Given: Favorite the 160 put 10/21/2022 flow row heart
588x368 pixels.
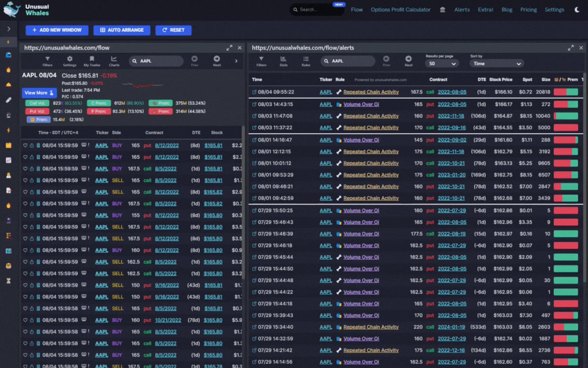Looking at the screenshot, I should click(25, 320).
